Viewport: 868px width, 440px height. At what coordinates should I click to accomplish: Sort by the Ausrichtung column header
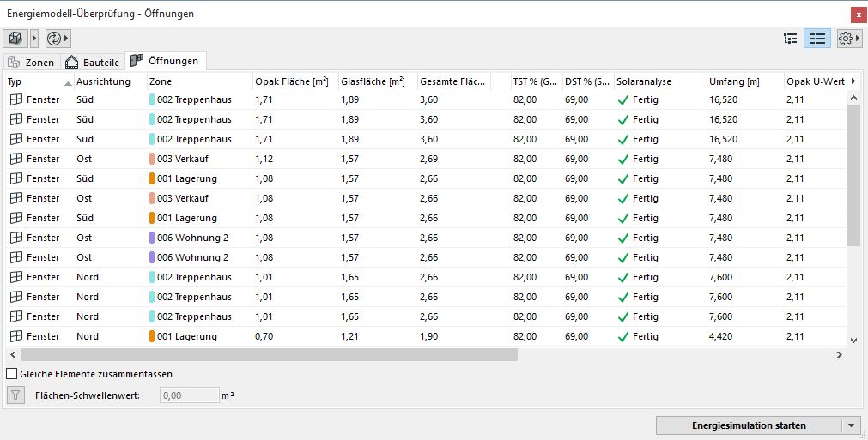(103, 81)
